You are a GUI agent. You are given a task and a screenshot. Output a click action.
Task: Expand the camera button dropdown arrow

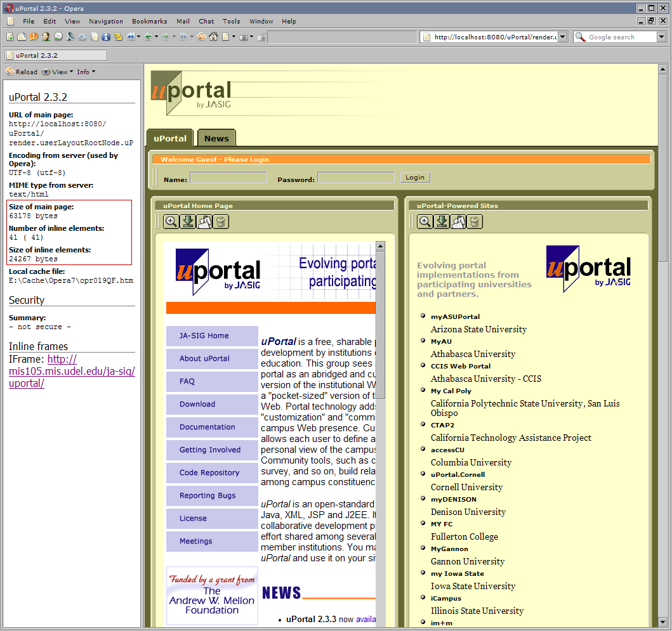coord(251,37)
